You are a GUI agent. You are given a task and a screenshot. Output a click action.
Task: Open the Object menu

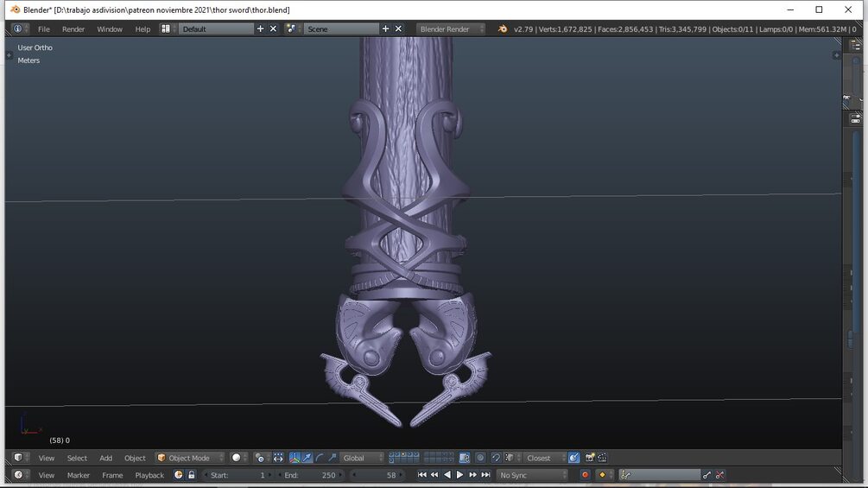click(135, 458)
